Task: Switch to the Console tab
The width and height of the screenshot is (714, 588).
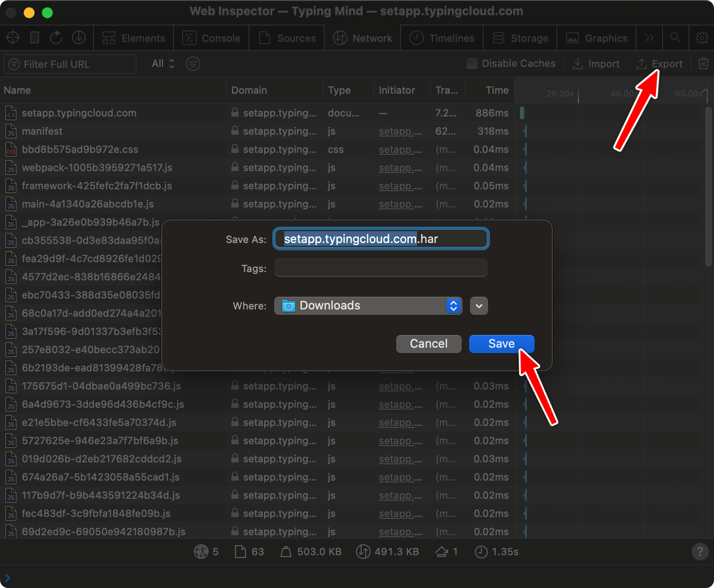Action: [x=211, y=38]
